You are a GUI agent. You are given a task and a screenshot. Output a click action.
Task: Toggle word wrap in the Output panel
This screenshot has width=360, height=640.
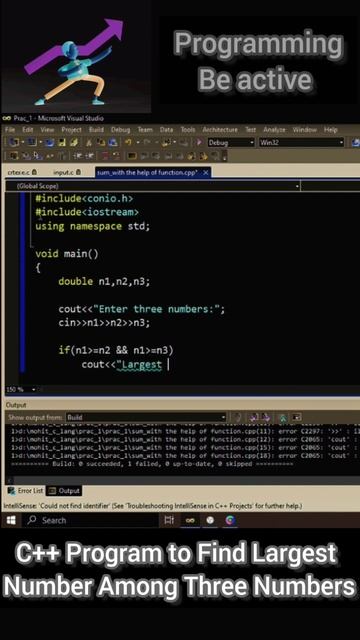[x=297, y=417]
